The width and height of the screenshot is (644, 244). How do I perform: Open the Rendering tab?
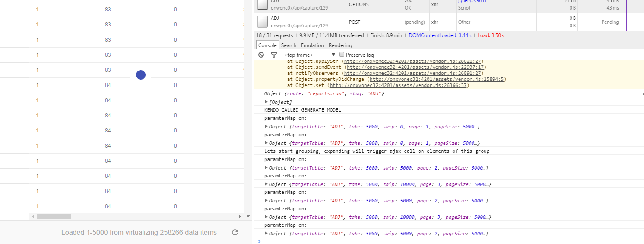(x=340, y=45)
